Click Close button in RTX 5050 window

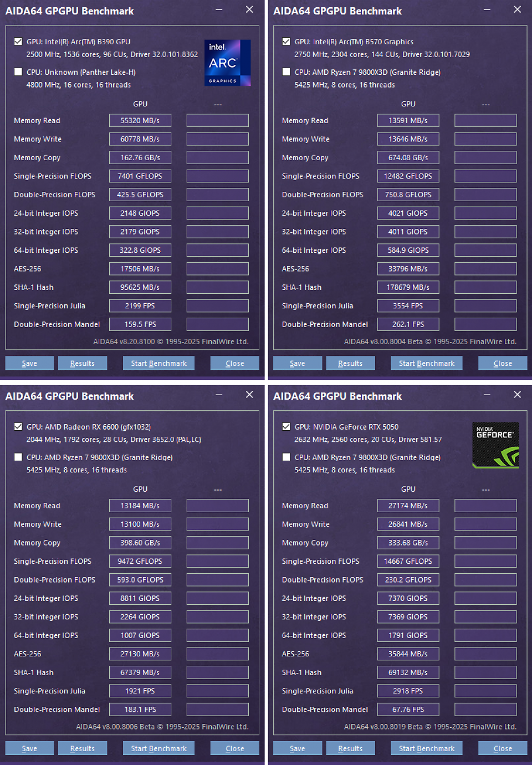click(503, 748)
